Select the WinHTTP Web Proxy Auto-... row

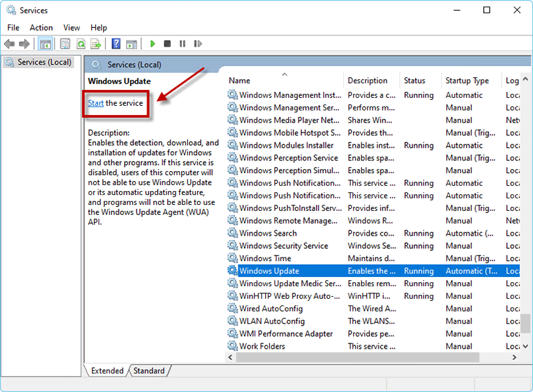point(373,296)
